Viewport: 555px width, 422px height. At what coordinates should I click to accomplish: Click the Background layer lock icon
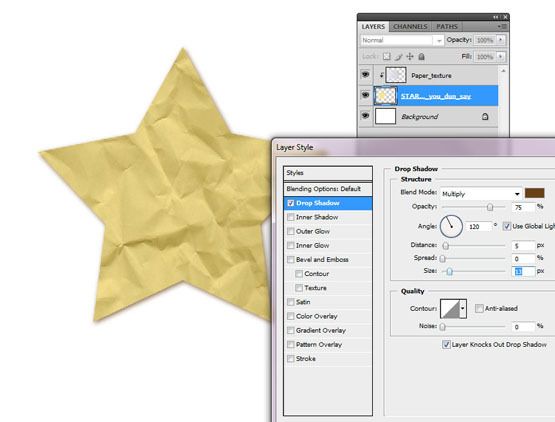click(x=485, y=116)
